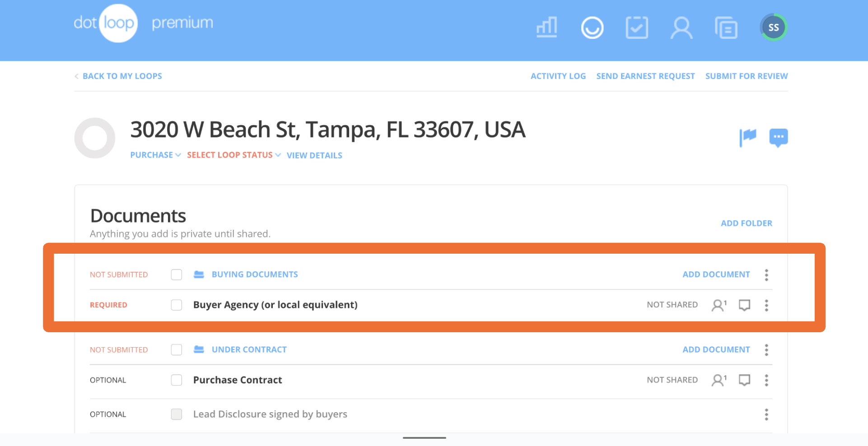The height and width of the screenshot is (446, 868).
Task: Open the templates documents icon
Action: tap(726, 28)
